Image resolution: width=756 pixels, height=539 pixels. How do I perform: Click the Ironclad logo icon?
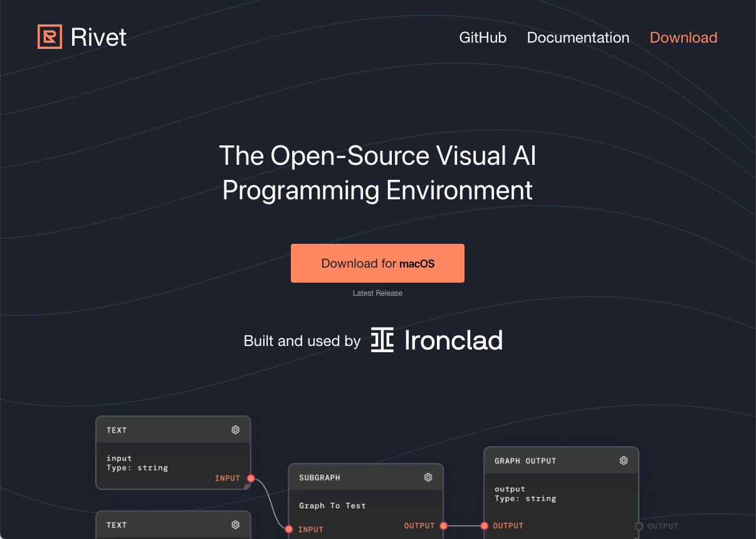[382, 340]
